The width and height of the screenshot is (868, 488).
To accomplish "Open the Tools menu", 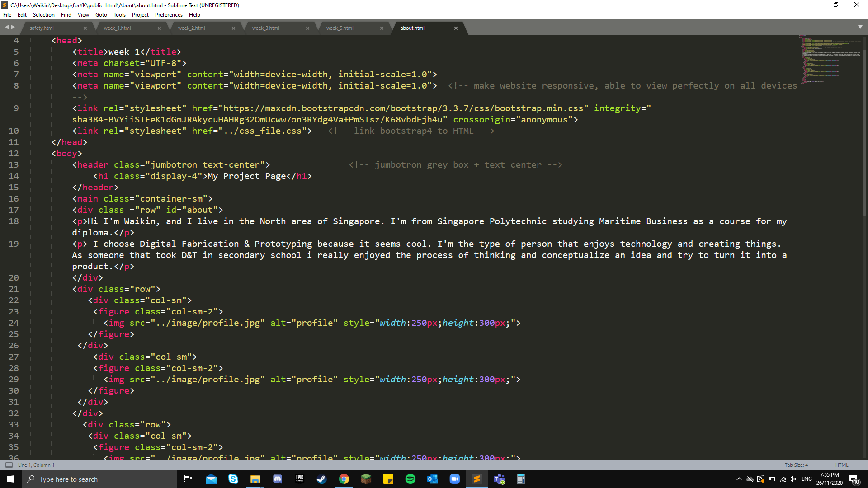I will click(119, 15).
